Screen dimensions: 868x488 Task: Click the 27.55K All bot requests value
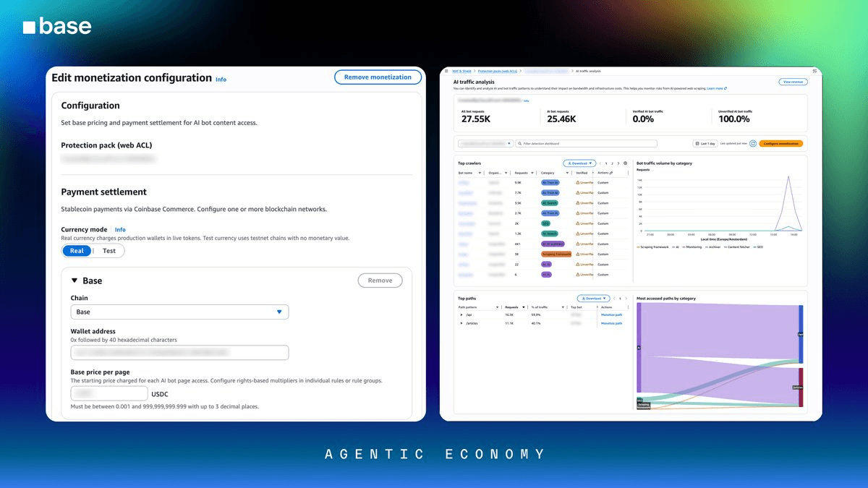476,119
